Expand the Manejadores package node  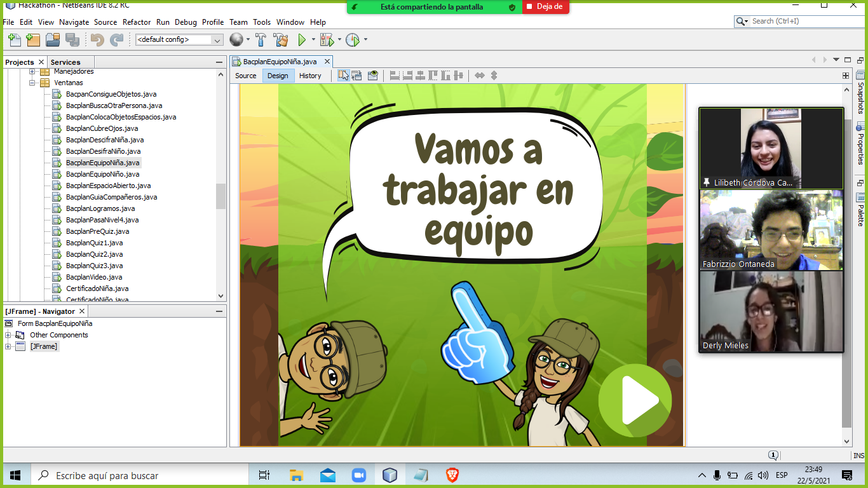[32, 72]
